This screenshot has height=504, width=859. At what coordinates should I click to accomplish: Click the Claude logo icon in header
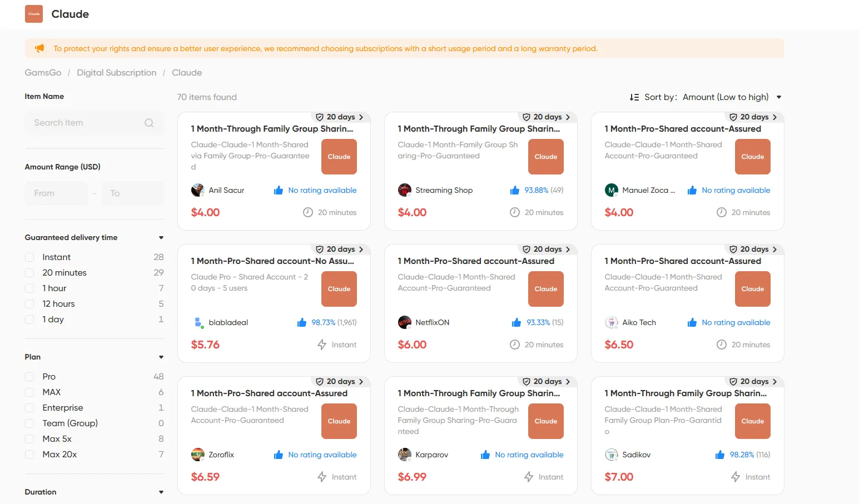point(34,14)
